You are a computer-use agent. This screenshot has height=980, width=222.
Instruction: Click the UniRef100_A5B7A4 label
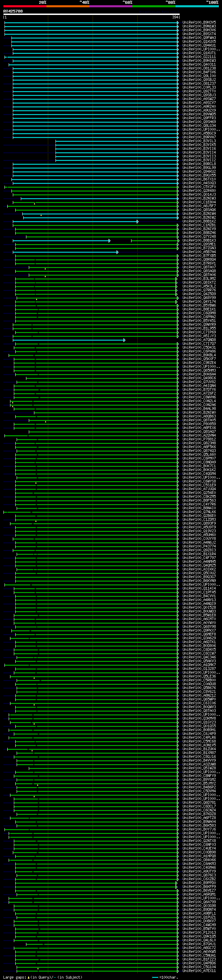coord(199,252)
